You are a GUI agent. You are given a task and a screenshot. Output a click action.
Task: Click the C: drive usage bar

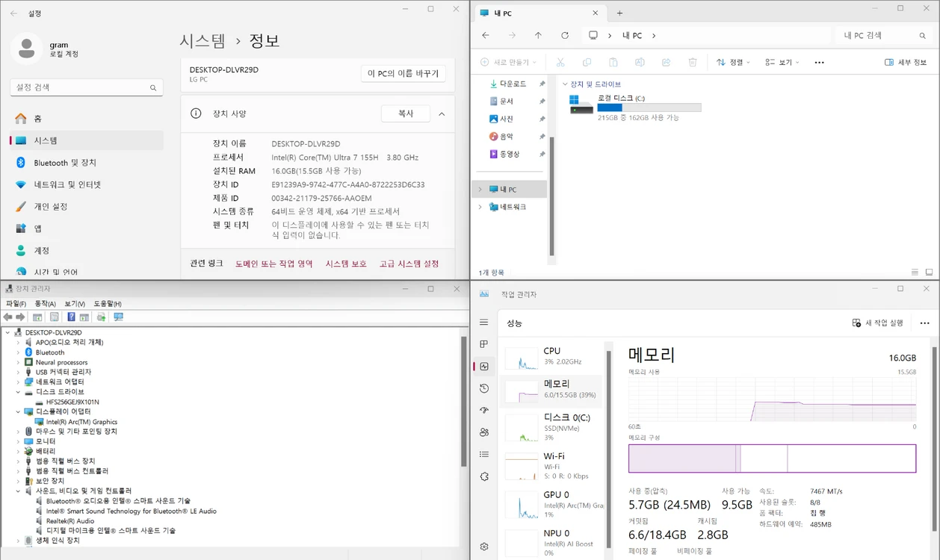(x=649, y=108)
